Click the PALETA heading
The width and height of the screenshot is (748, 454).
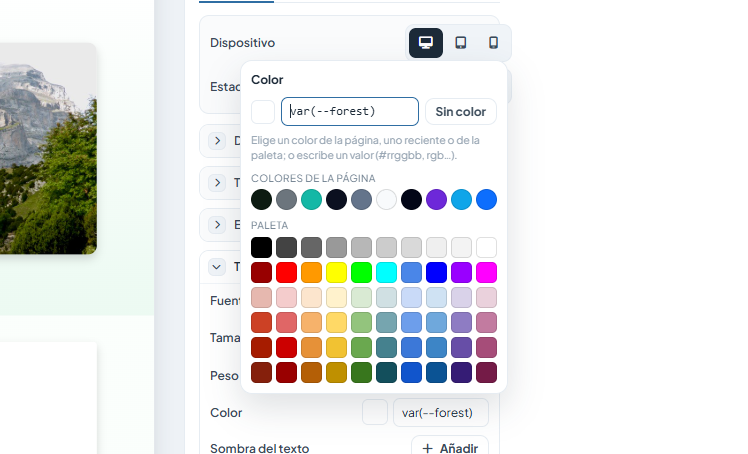click(x=270, y=225)
